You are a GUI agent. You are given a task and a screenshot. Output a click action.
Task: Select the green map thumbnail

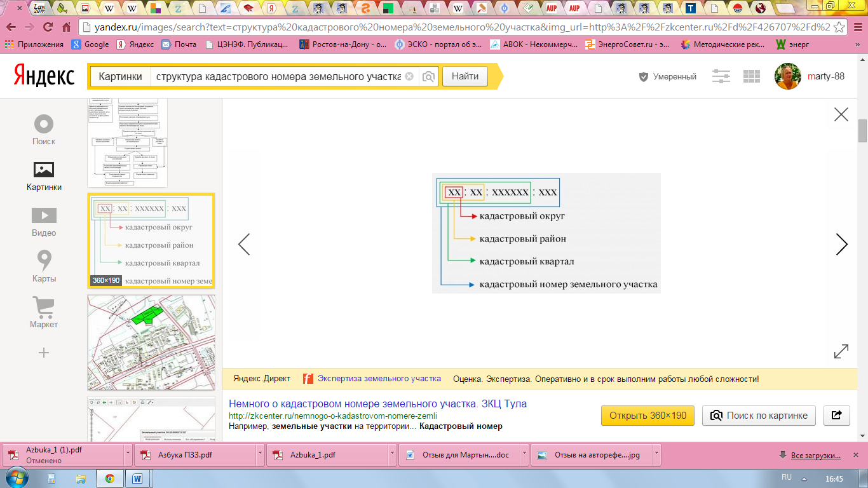pyautogui.click(x=151, y=342)
